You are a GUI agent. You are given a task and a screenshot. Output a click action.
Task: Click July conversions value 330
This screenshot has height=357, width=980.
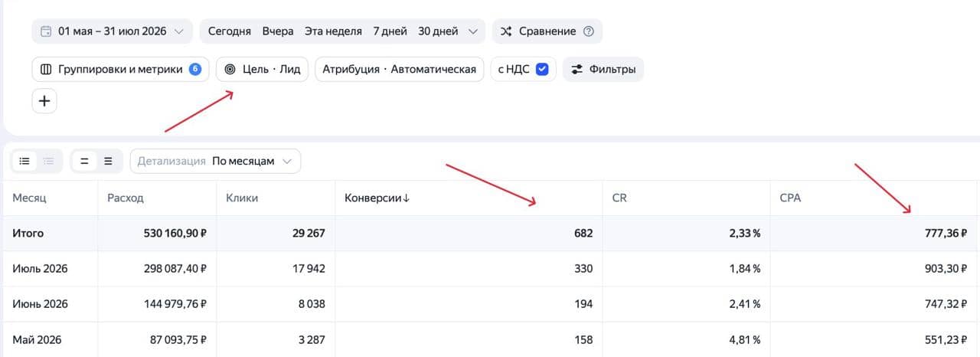point(583,268)
